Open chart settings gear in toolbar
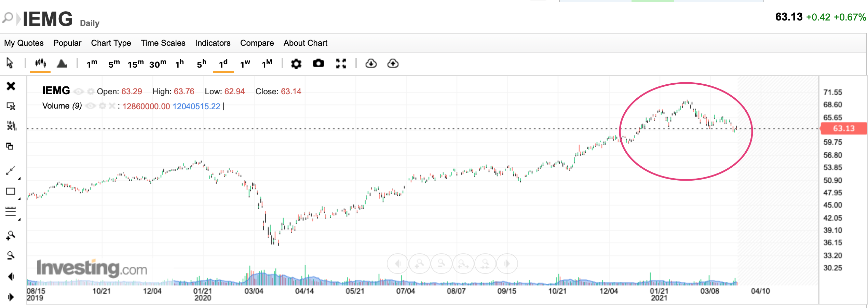Screen dimensions: 868x308 pos(296,64)
